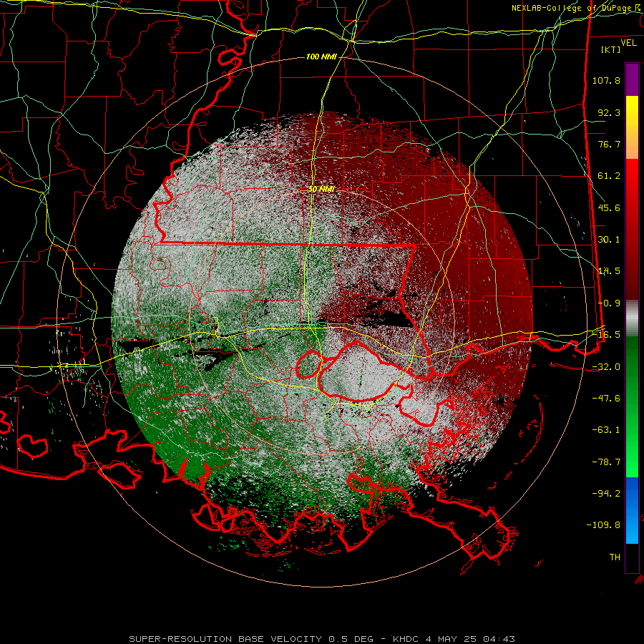Click the VEL legend title
644x644 pixels.
629,43
